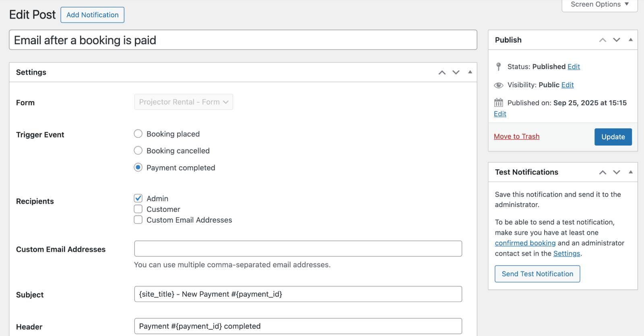Move Test Notifications panel up
Screen dimensions: 644x336
[x=603, y=172]
